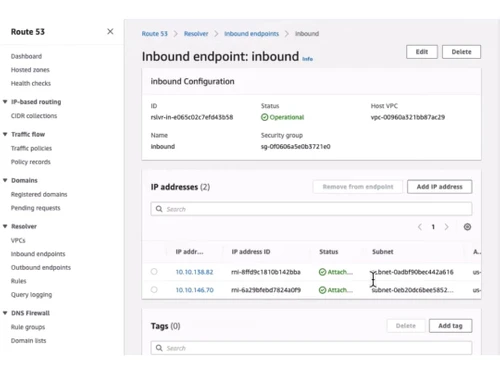Open VPCs under Resolver

(x=18, y=240)
